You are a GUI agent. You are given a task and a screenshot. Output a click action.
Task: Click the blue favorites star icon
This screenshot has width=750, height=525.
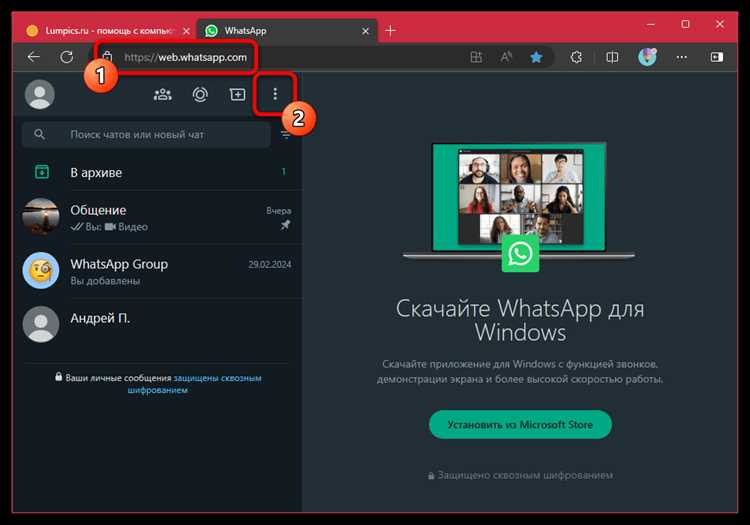tap(536, 57)
